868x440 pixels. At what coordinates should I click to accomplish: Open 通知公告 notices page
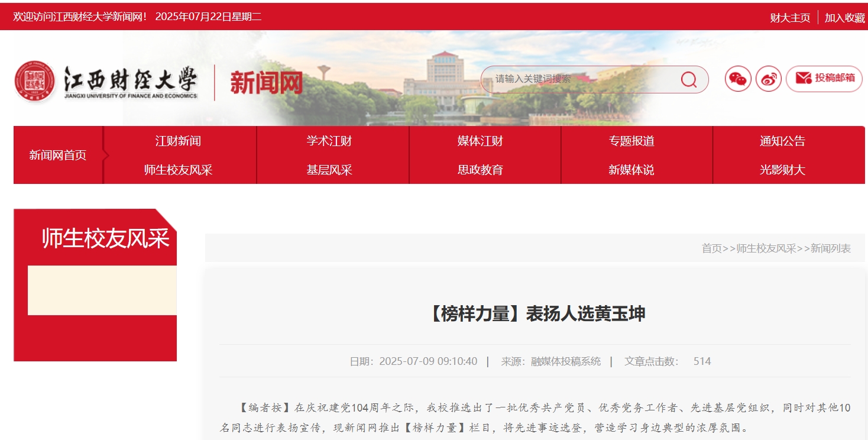tap(782, 141)
